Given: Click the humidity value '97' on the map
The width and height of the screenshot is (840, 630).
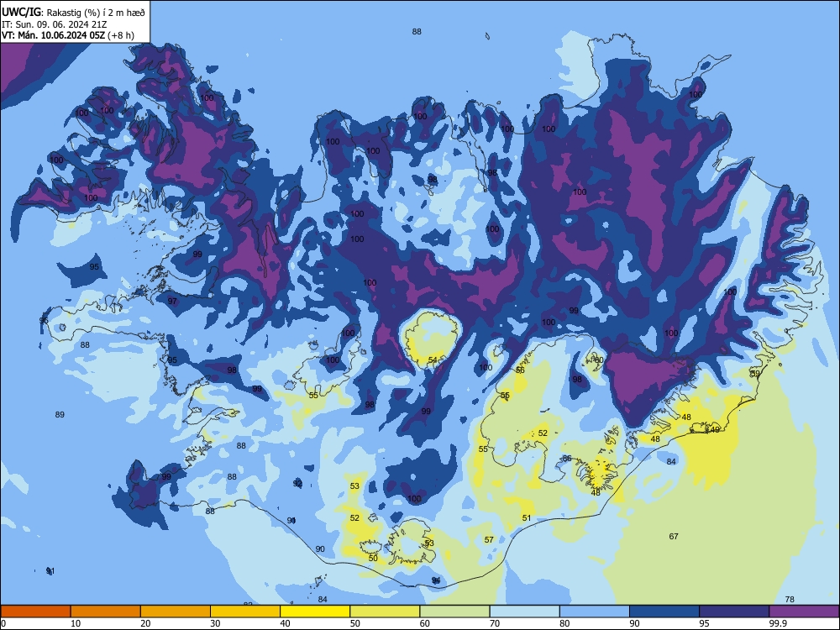Looking at the screenshot, I should point(172,301).
